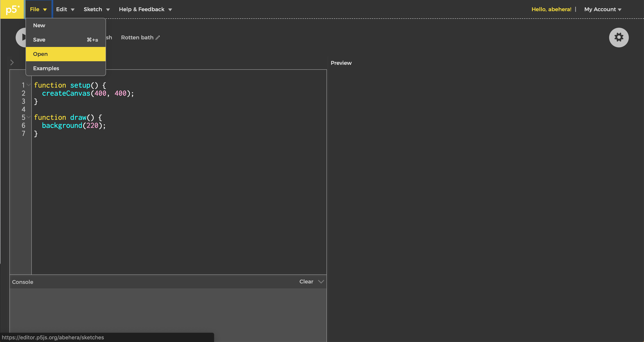Select Save from the File menu

click(39, 40)
